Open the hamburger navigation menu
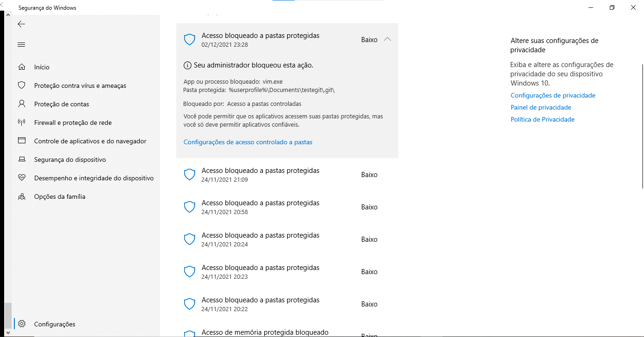 (x=21, y=45)
